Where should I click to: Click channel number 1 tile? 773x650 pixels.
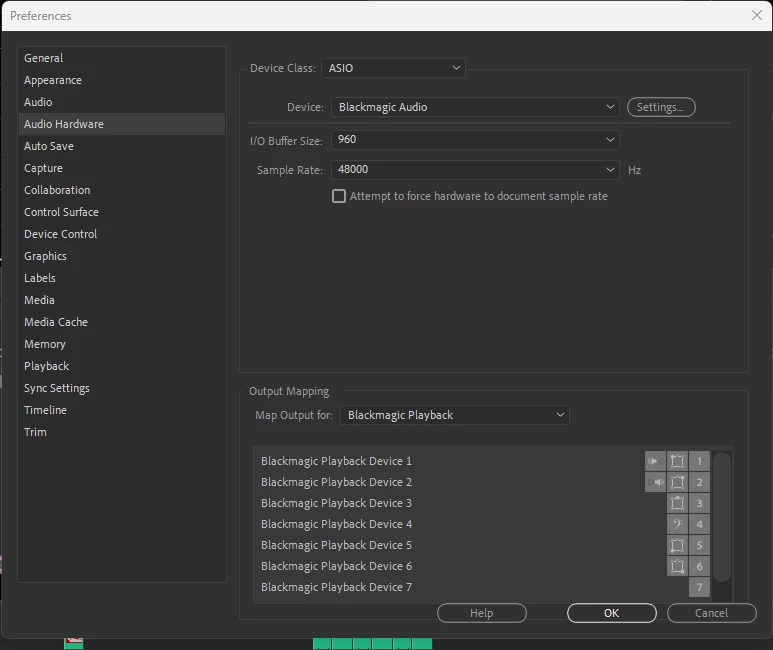pyautogui.click(x=699, y=461)
